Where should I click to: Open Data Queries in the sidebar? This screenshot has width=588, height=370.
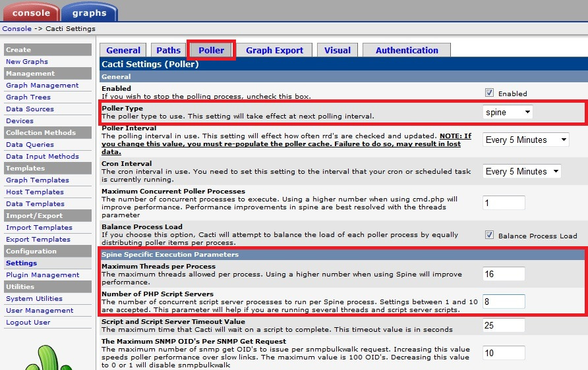(30, 145)
